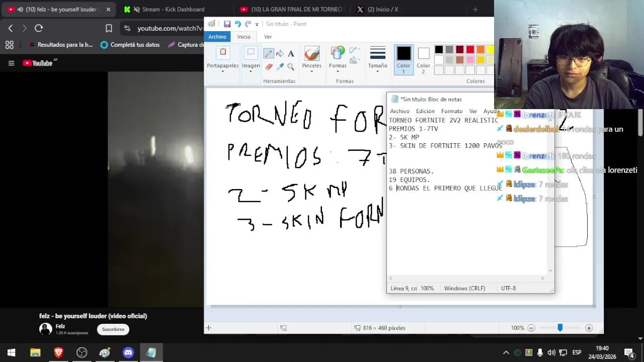Viewport: 644px width, 362px height.
Task: Select the Eraser tool in Paint
Action: (269, 66)
